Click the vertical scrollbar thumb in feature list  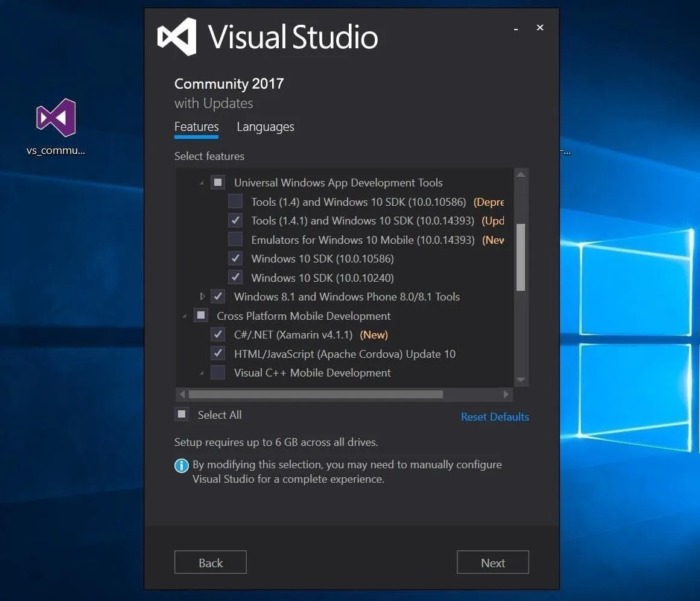(x=521, y=257)
